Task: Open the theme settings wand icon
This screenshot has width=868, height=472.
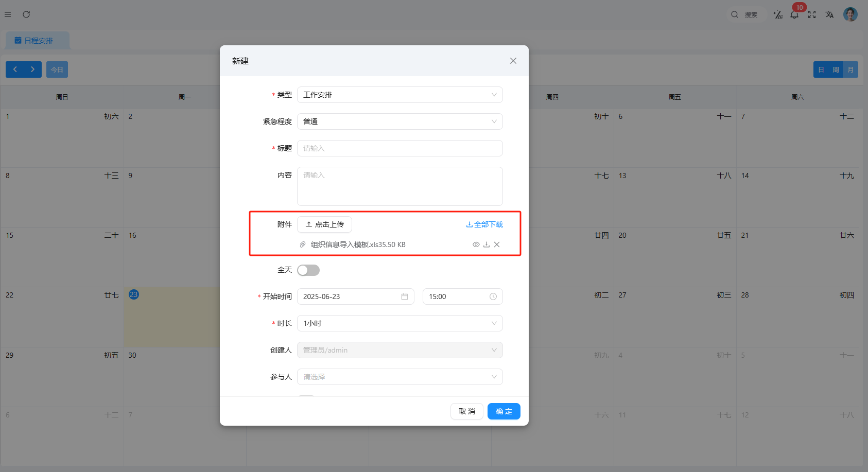Action: 778,14
